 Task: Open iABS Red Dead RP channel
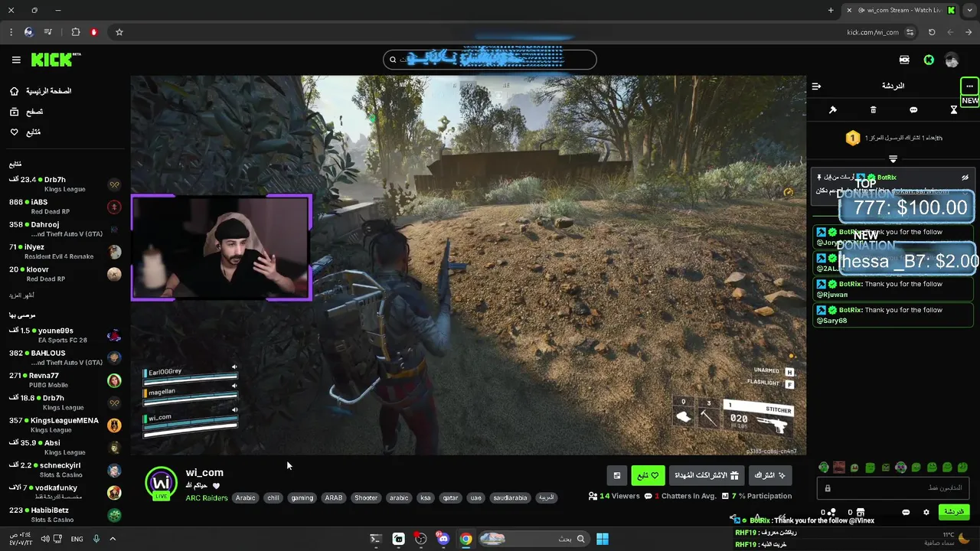pos(64,207)
